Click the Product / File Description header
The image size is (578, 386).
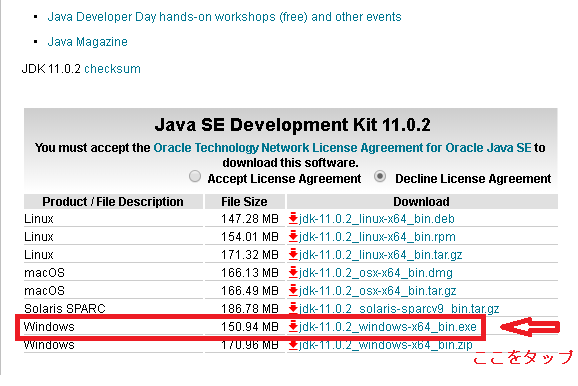[x=113, y=202]
